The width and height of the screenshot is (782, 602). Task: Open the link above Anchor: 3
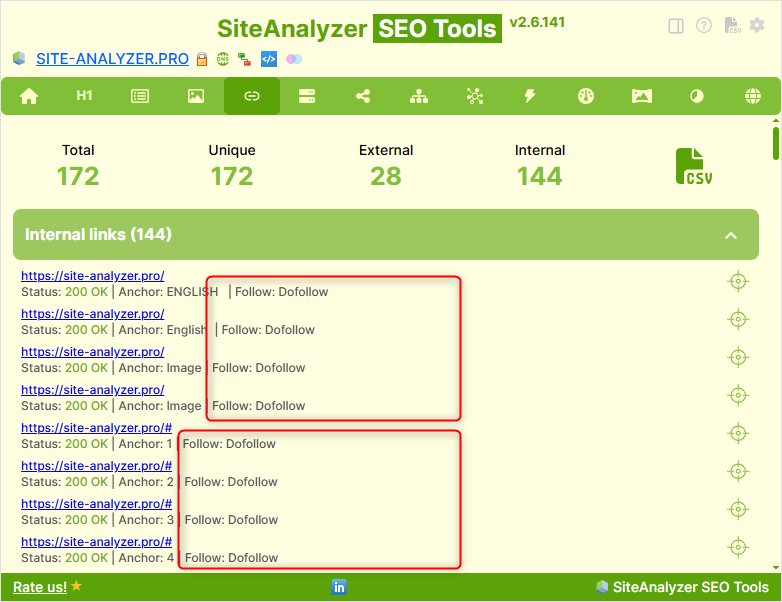click(x=96, y=504)
